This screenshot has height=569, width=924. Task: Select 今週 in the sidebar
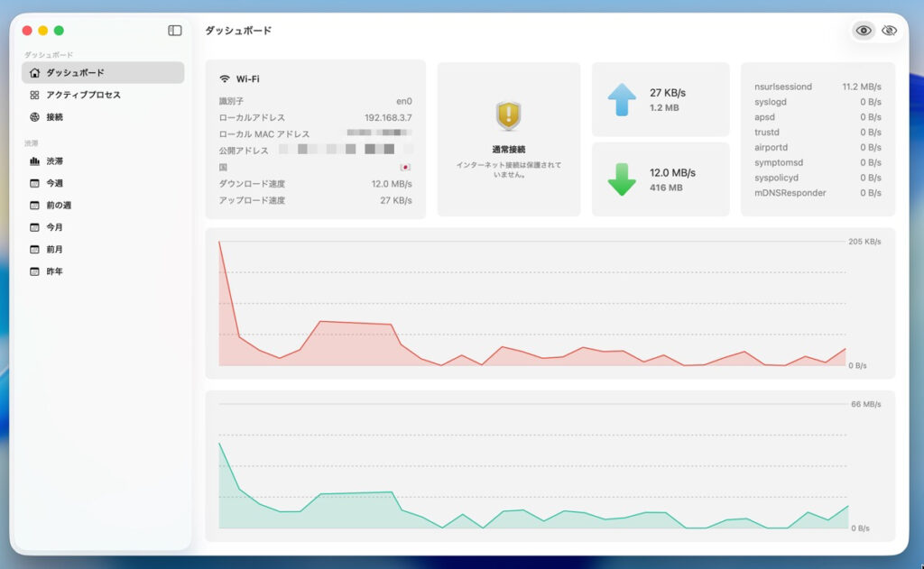point(55,183)
